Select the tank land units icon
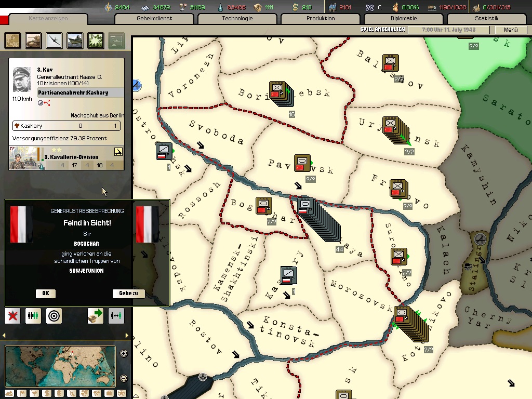Viewport: 532px width, 399px height. point(33,41)
